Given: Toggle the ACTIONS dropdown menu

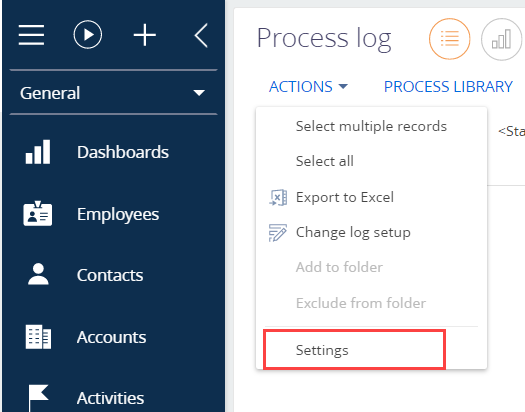Looking at the screenshot, I should pyautogui.click(x=308, y=87).
